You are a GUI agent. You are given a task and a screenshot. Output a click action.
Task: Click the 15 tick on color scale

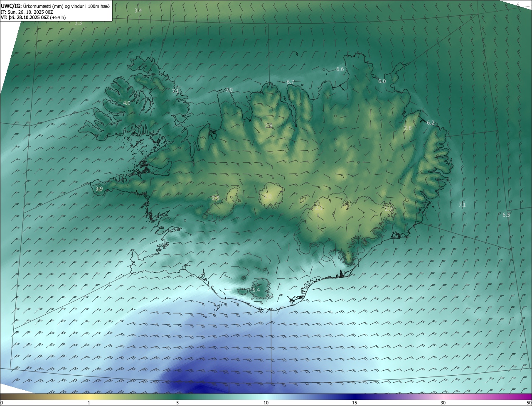point(355,403)
